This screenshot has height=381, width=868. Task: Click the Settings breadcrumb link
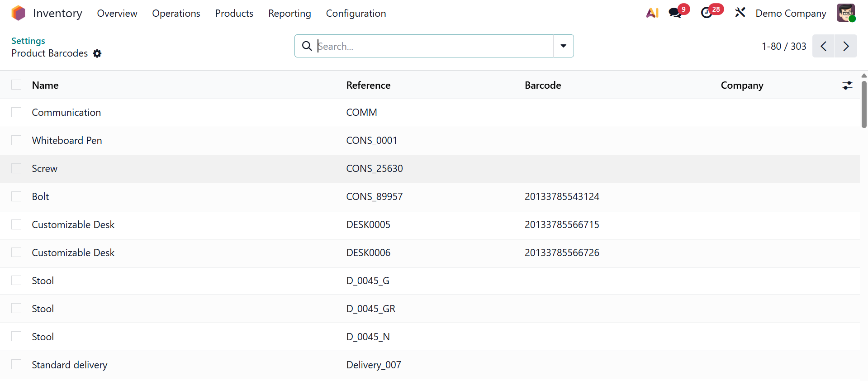pos(28,41)
